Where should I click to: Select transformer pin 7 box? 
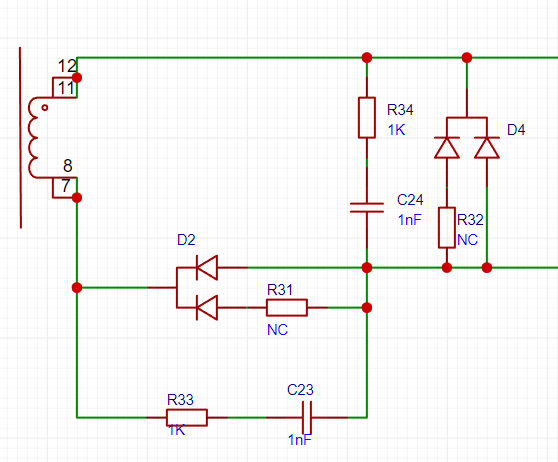(64, 188)
